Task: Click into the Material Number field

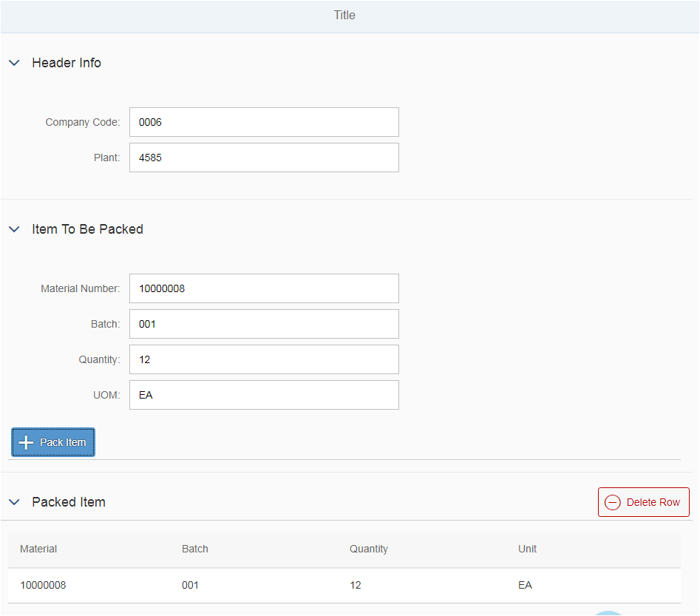Action: coord(265,288)
